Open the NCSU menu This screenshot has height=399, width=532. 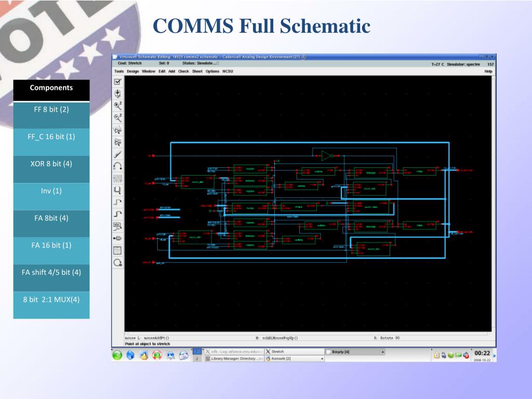click(228, 71)
